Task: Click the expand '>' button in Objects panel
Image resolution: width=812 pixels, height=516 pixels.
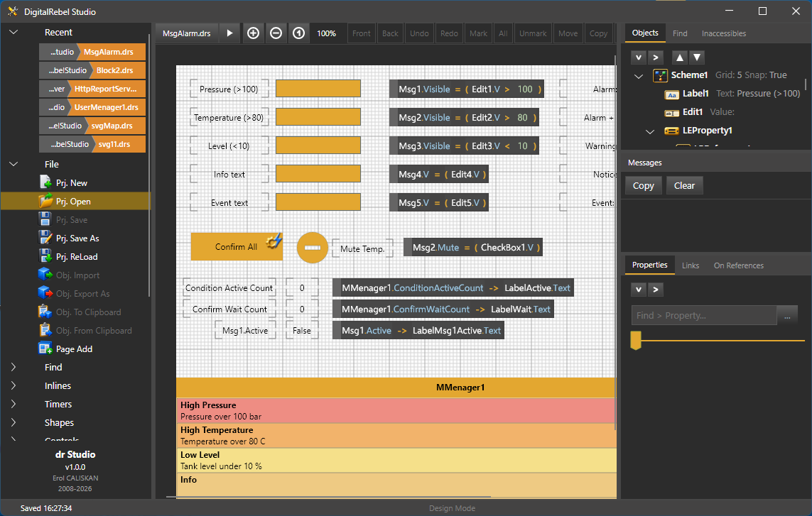Action: (656, 57)
